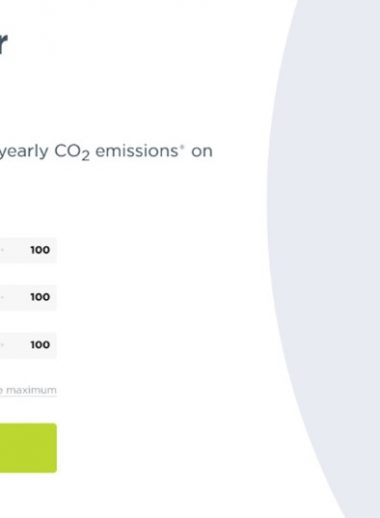Click the large bold heading letter "r"
The height and width of the screenshot is (518, 380).
[x=3, y=44]
